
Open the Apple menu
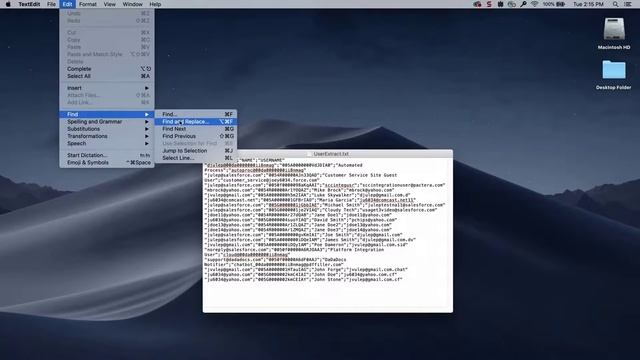click(x=8, y=4)
